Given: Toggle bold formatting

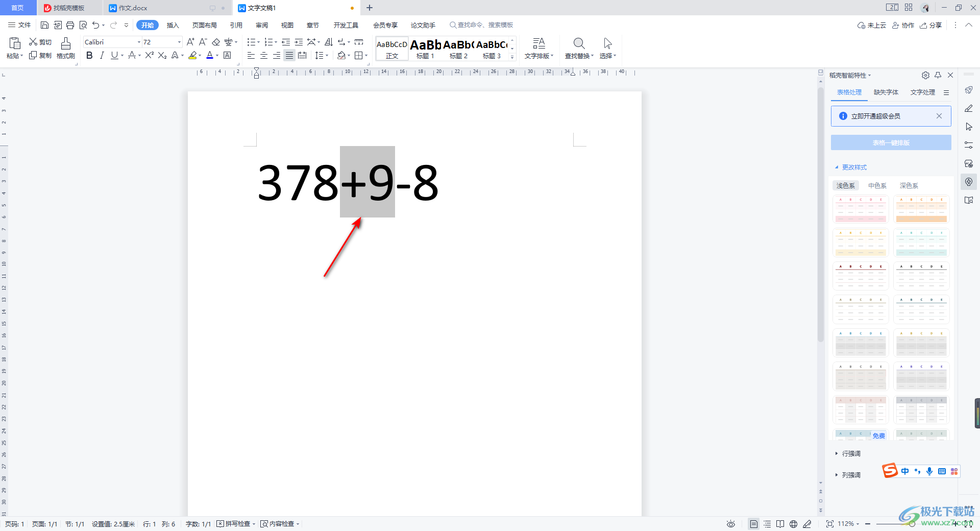Looking at the screenshot, I should tap(89, 55).
